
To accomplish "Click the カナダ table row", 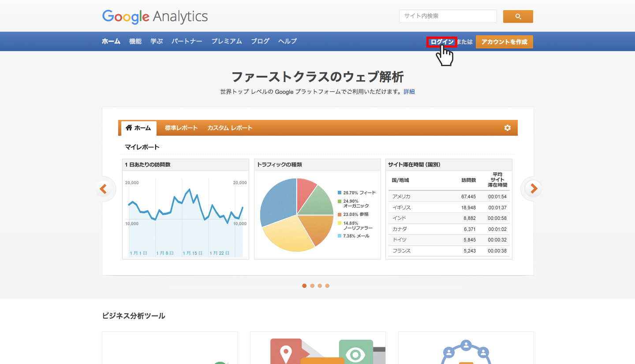I will coord(449,229).
